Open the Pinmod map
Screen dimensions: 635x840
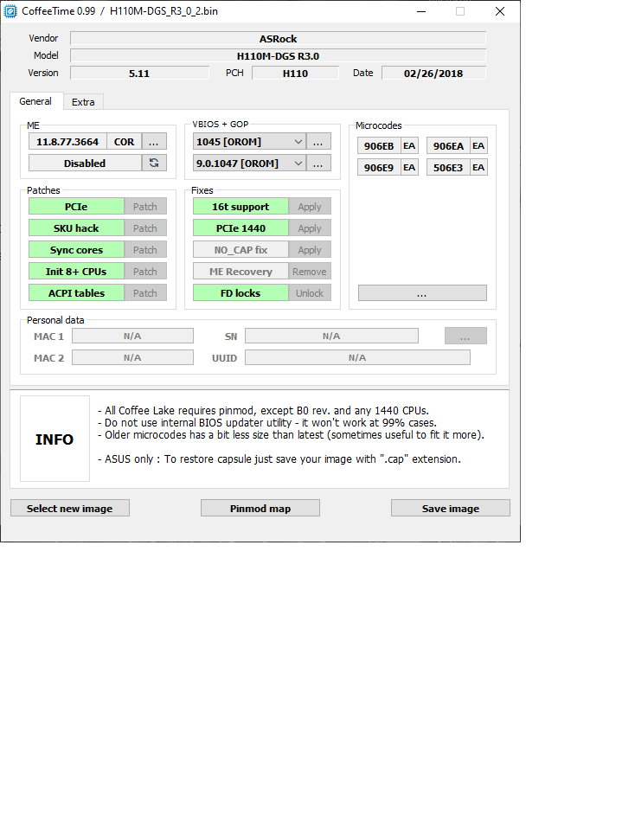(x=260, y=508)
